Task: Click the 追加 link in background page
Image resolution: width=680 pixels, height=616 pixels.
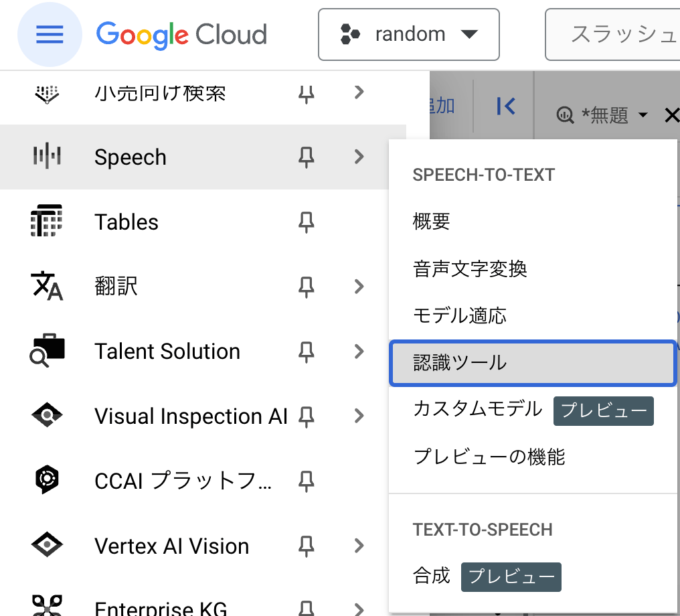Action: [x=442, y=106]
